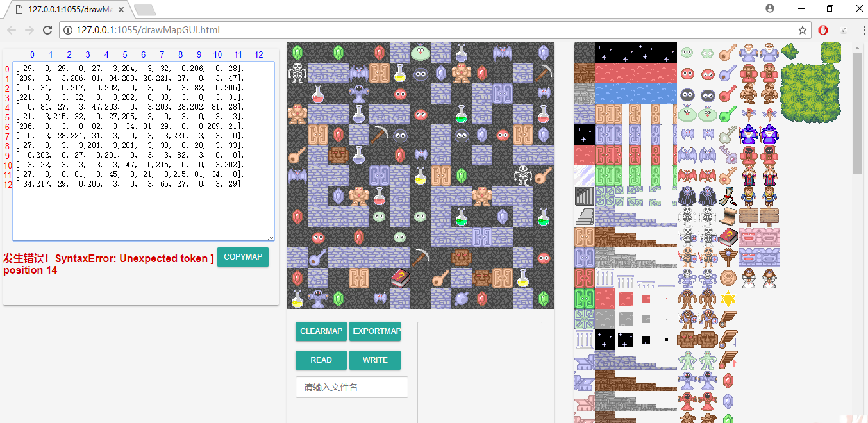868x423 pixels.
Task: Focus the file name input field
Action: (351, 387)
